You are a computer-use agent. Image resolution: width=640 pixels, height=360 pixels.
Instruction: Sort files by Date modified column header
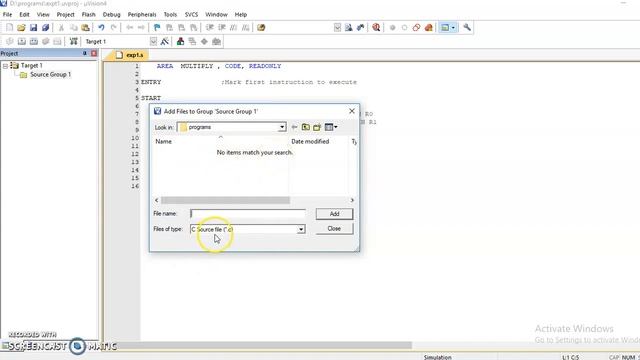click(x=310, y=142)
